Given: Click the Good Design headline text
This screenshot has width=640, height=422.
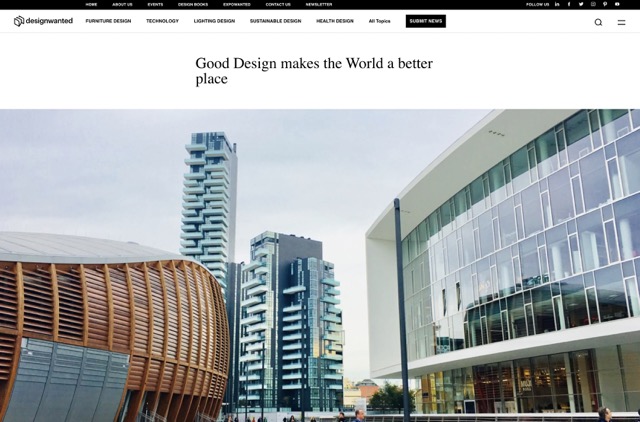Looking at the screenshot, I should (x=314, y=71).
